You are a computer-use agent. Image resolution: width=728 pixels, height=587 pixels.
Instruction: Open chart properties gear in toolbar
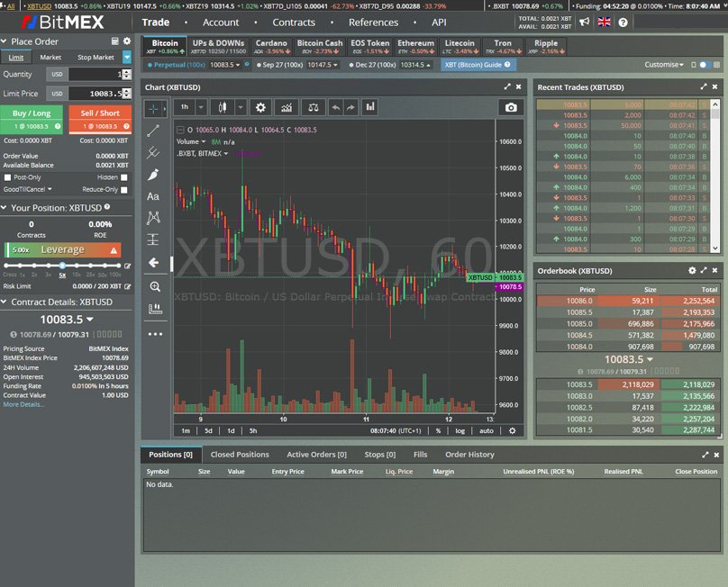click(260, 108)
